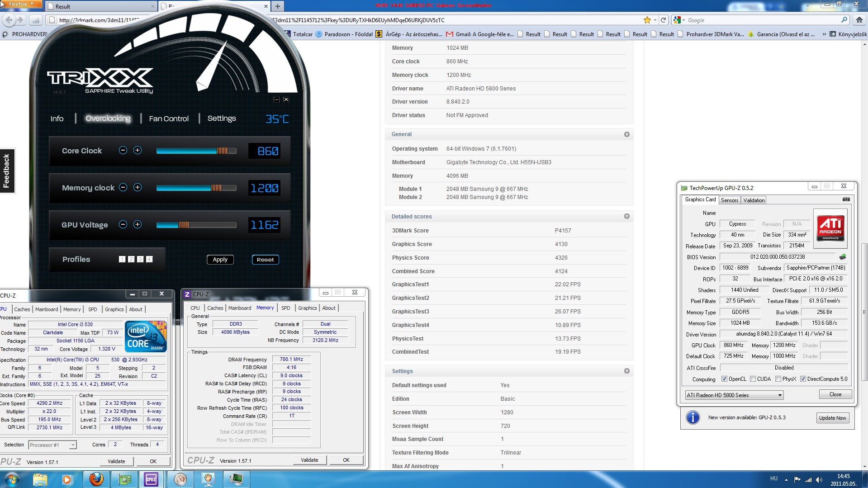Click Close button in GPU-Z

pos(835,394)
